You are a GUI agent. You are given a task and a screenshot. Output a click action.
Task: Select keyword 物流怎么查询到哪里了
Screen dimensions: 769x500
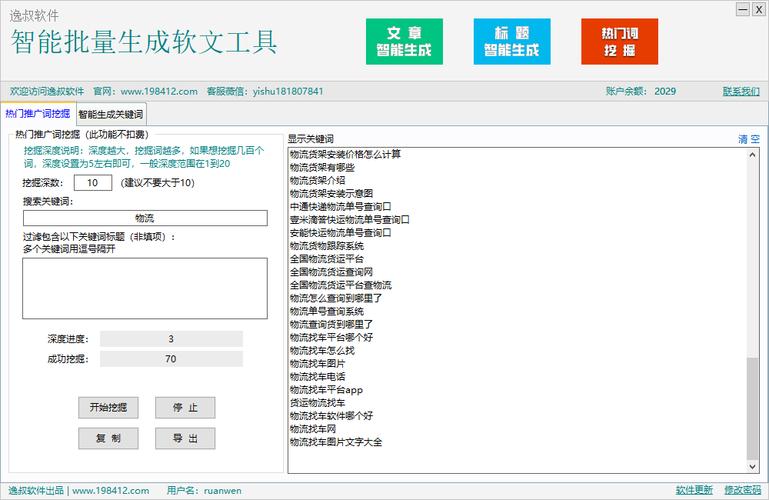coord(336,298)
